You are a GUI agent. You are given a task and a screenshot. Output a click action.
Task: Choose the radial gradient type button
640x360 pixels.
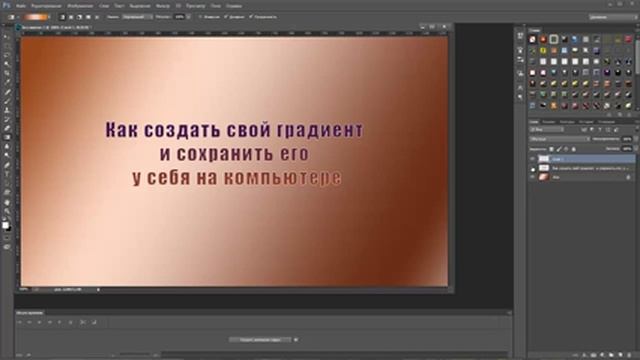click(71, 17)
